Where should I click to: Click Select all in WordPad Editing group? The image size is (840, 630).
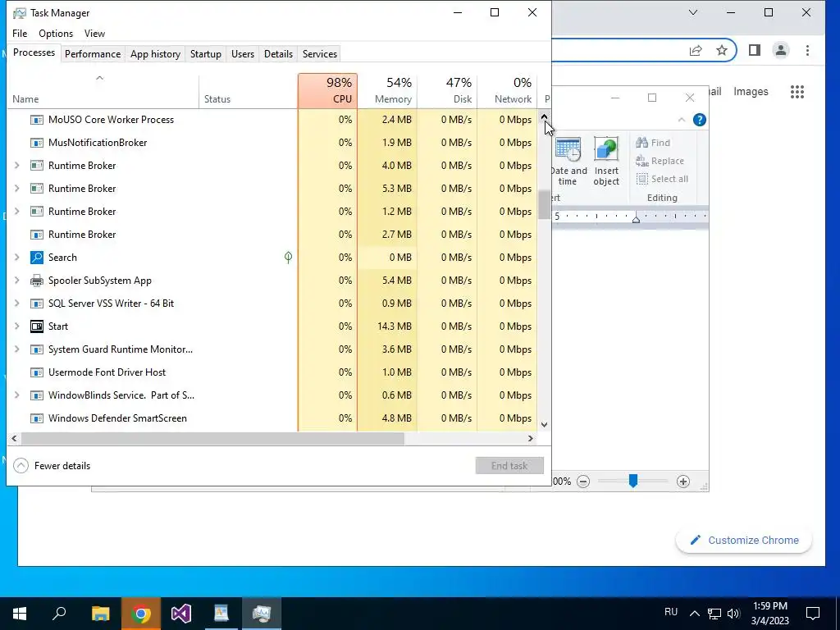tap(662, 179)
